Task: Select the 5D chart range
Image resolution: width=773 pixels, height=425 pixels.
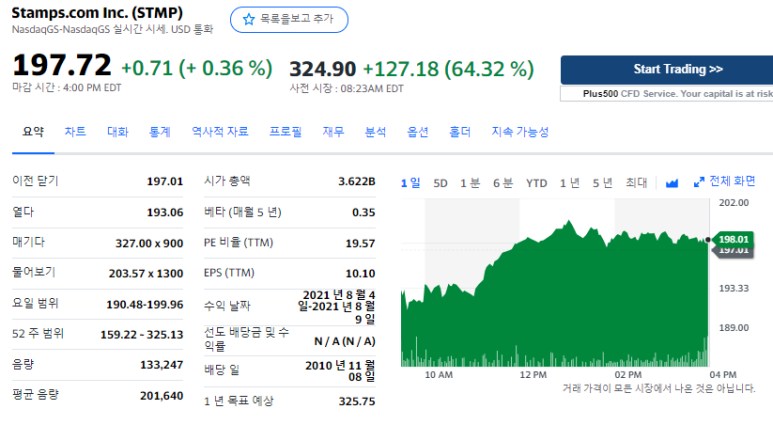Action: 440,183
